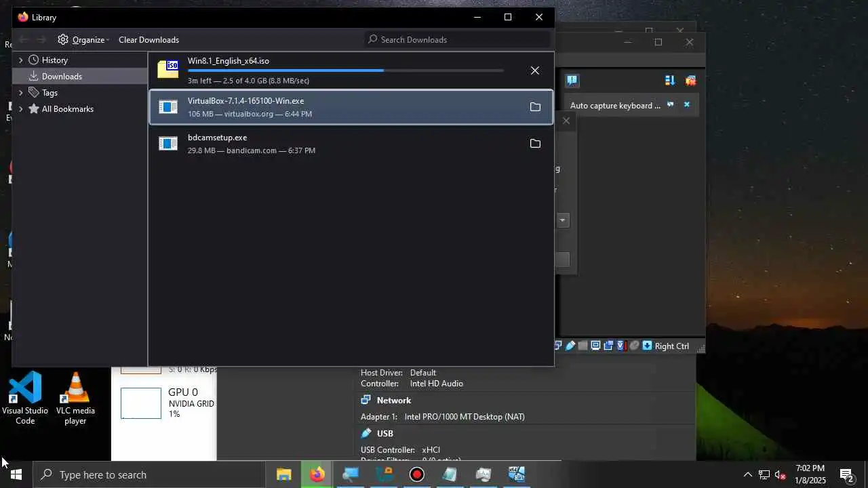Clear Downloads list
Screen dimensions: 868x488
[x=149, y=39]
